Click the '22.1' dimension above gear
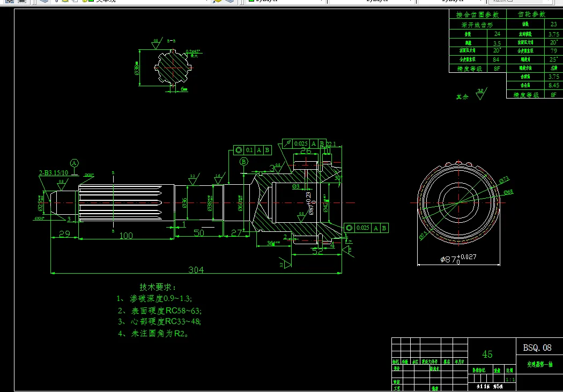Image resolution: width=563 pixels, height=392 pixels. 331,144
